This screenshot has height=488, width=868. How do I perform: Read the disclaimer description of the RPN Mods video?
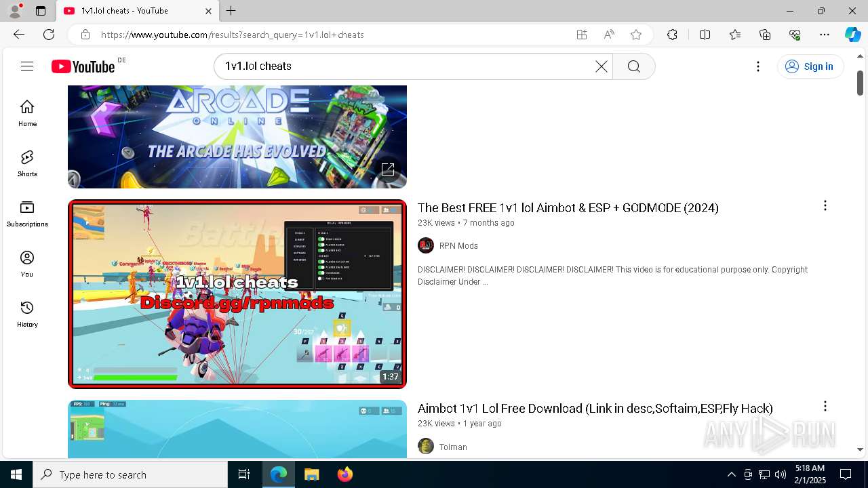click(x=612, y=275)
